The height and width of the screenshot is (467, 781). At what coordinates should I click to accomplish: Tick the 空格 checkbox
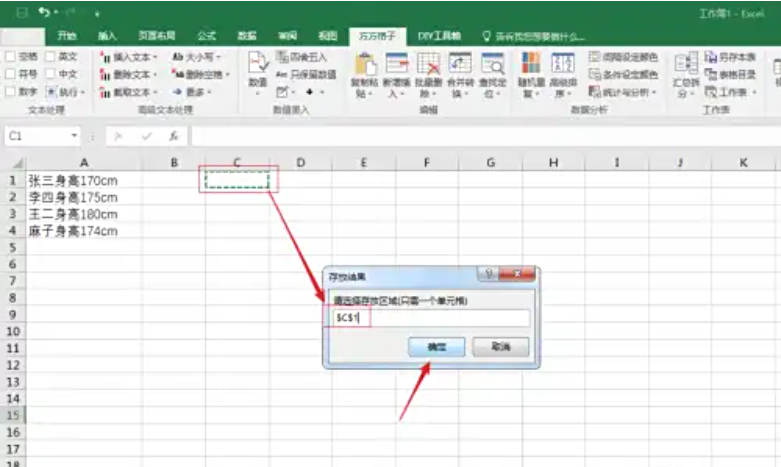pyautogui.click(x=10, y=57)
